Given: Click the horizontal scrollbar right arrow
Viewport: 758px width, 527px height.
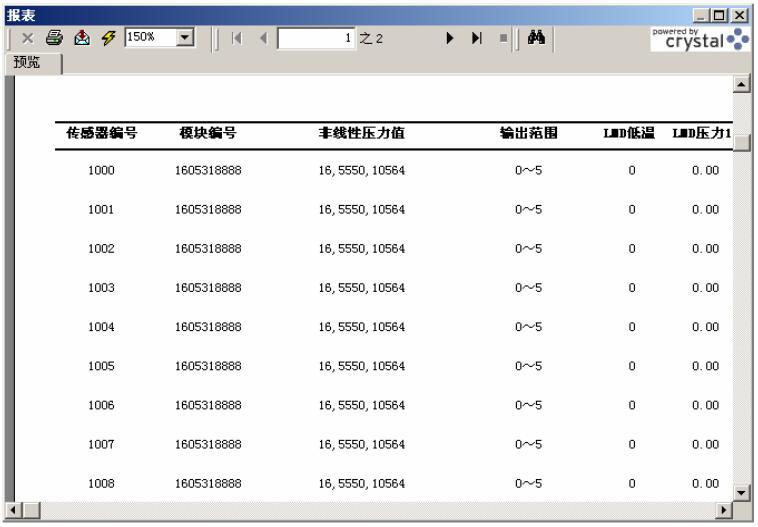Looking at the screenshot, I should 724,511.
